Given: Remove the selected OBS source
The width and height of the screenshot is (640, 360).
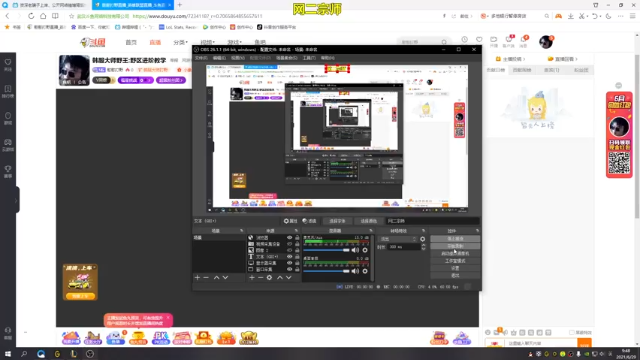Looking at the screenshot, I should pos(260,278).
